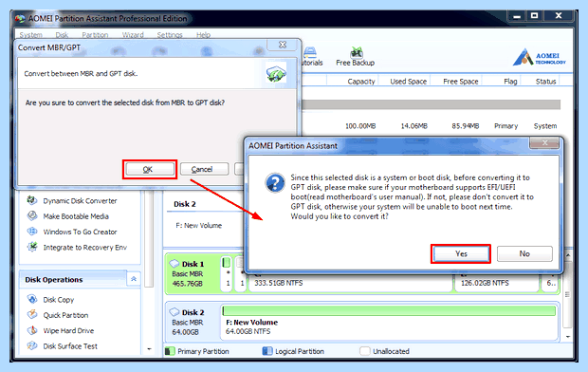Screen dimensions: 588x372
Task: Click OK in the Convert MBR/GPT dialog
Action: tap(149, 169)
